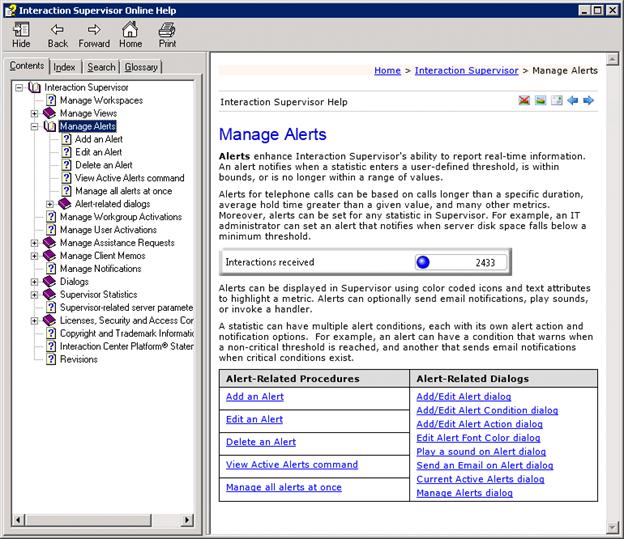Open the Glossary tab

point(141,67)
